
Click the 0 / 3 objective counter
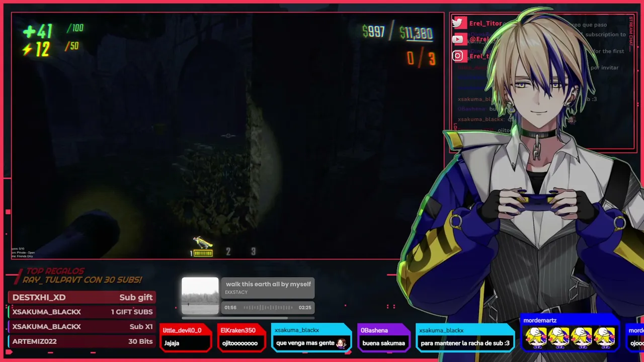421,58
